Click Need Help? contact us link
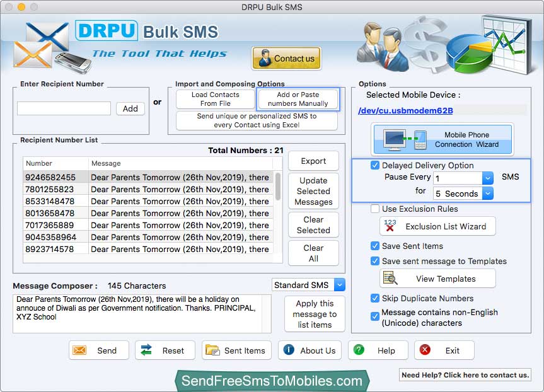 465,375
